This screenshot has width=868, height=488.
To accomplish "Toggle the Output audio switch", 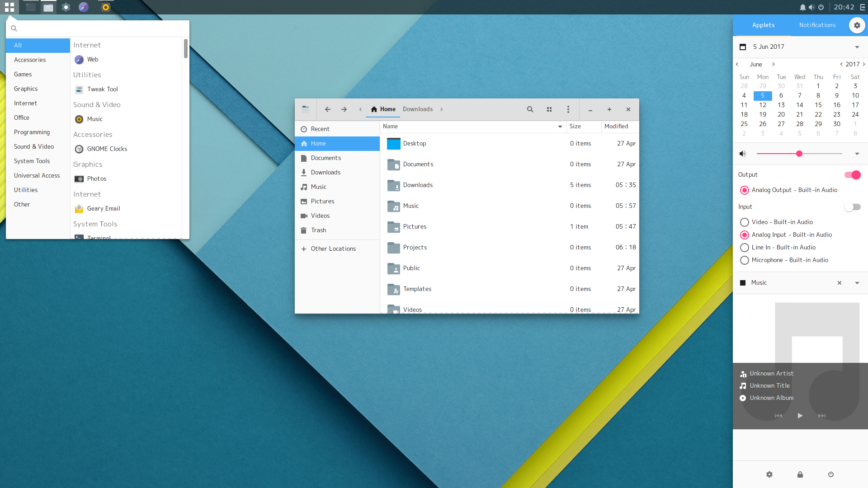I will coord(852,174).
